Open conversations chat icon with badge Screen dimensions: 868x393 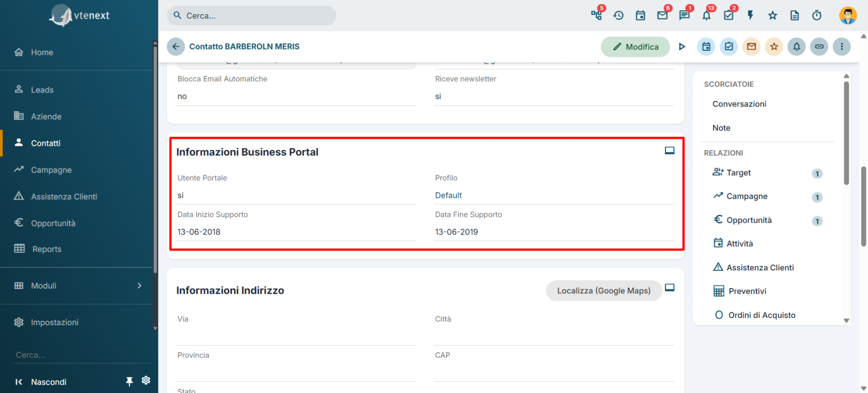pos(685,16)
